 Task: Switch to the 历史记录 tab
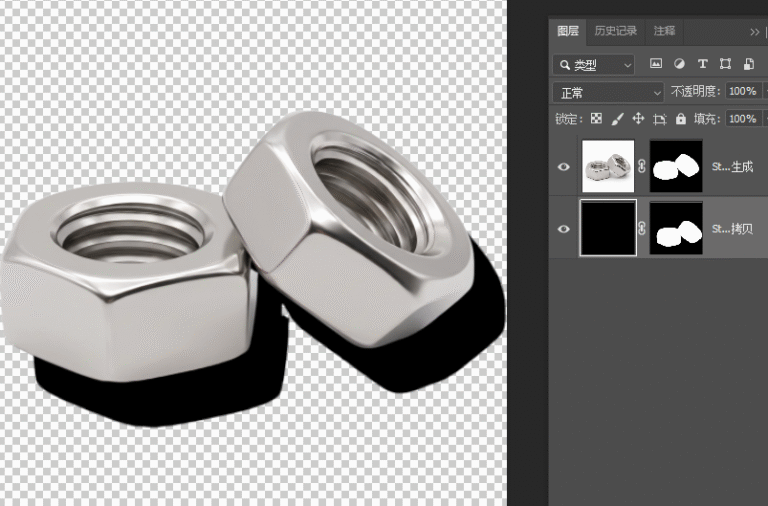[616, 31]
